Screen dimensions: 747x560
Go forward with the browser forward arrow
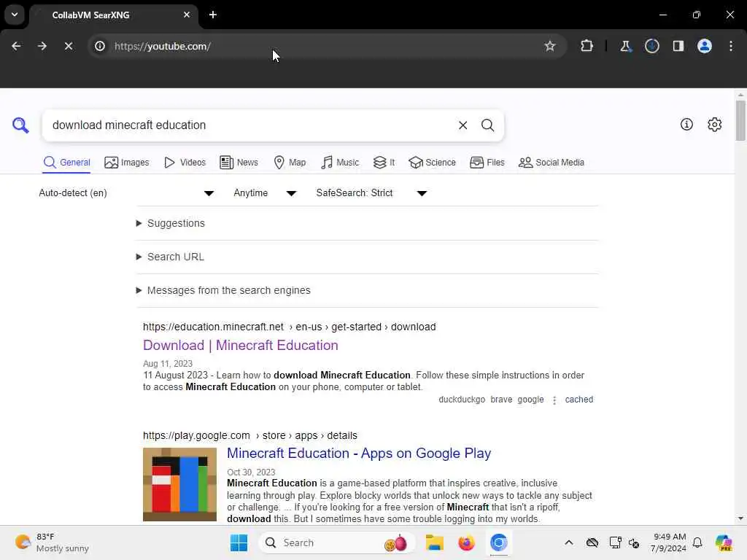tap(42, 46)
